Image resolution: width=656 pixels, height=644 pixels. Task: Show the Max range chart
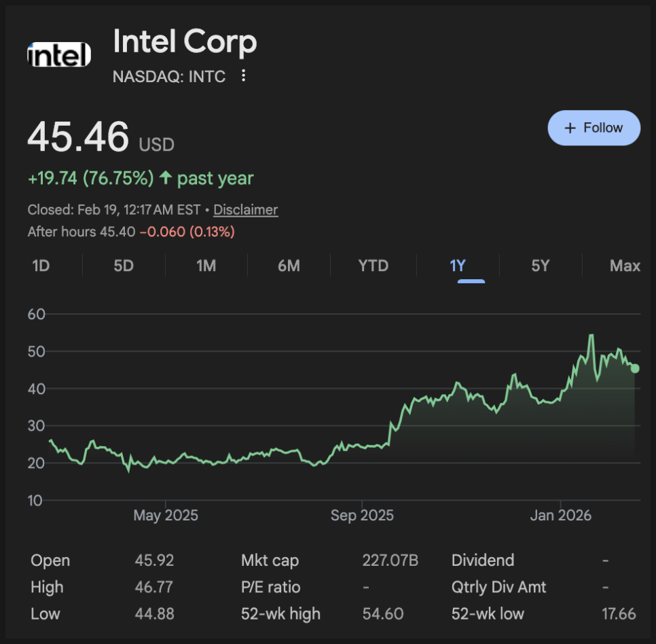pos(625,266)
